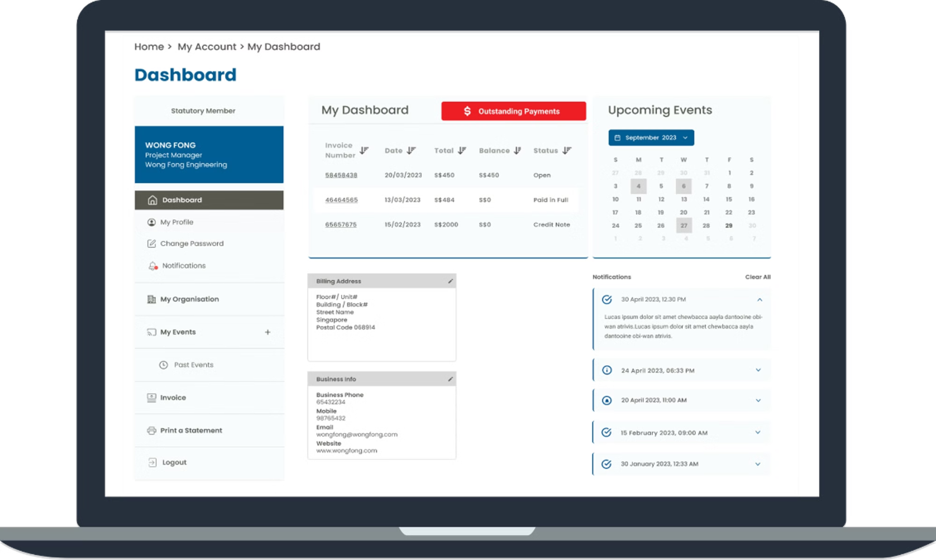
Task: Collapse the 30 April 2023 notification
Action: tap(760, 300)
